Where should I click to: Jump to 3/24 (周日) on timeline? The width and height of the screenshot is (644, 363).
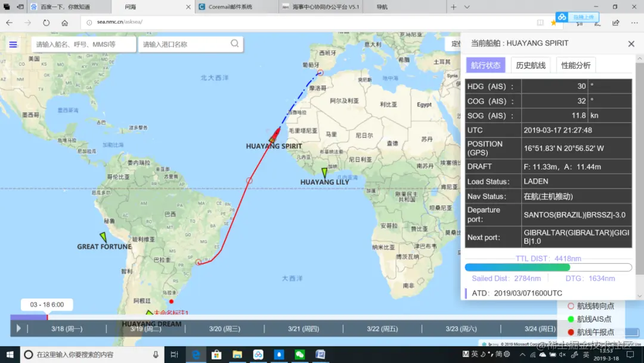(x=540, y=329)
